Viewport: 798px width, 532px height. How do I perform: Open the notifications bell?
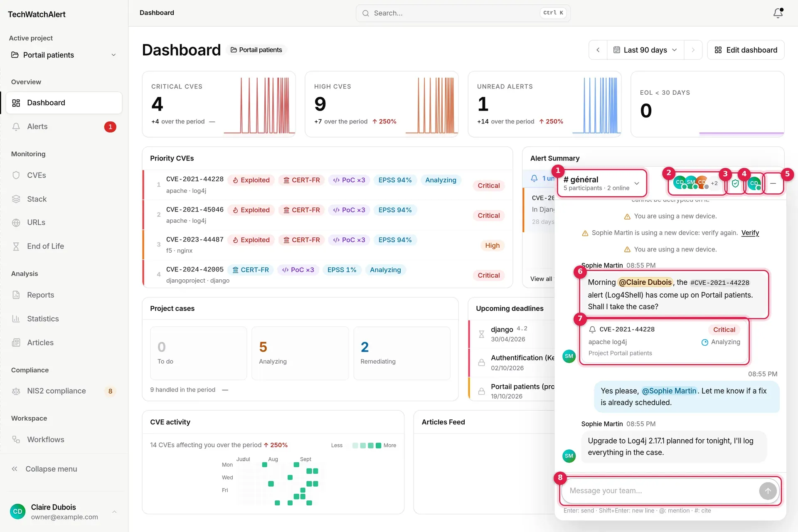(x=778, y=13)
